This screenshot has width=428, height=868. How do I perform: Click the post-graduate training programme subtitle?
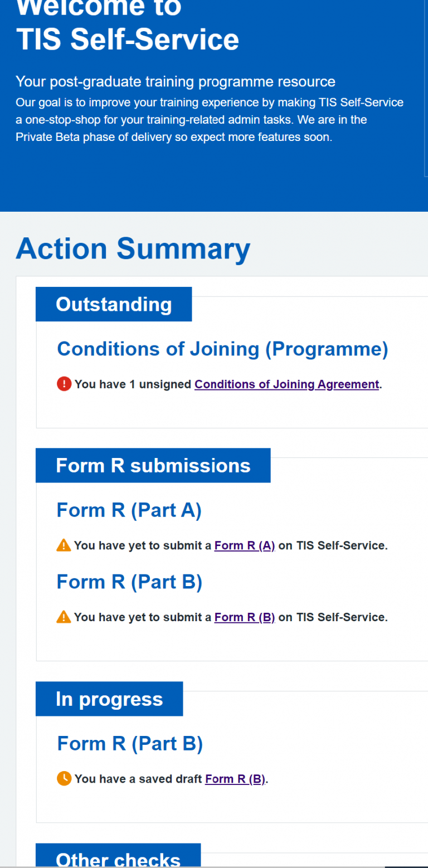176,81
